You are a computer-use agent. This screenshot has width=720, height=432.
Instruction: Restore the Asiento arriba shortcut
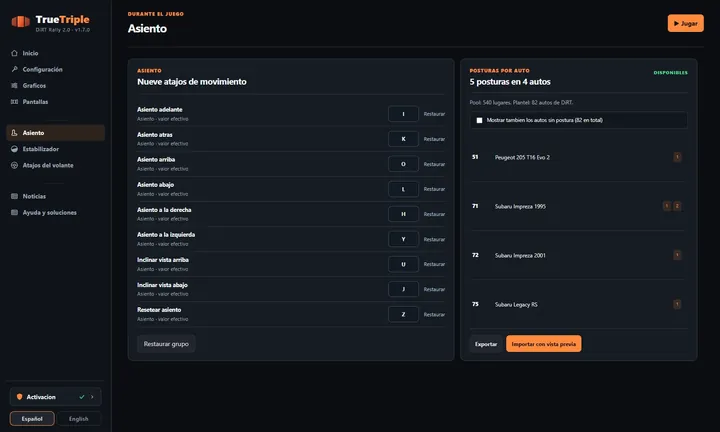tap(434, 164)
